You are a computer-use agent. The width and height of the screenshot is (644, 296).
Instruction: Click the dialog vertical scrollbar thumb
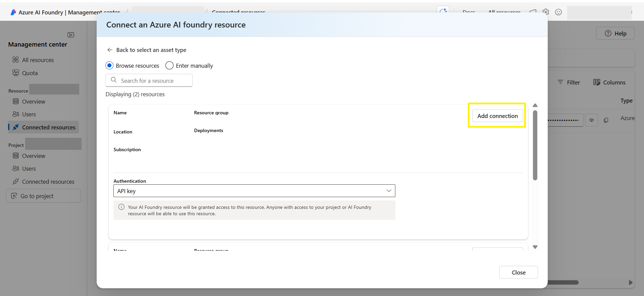[535, 145]
